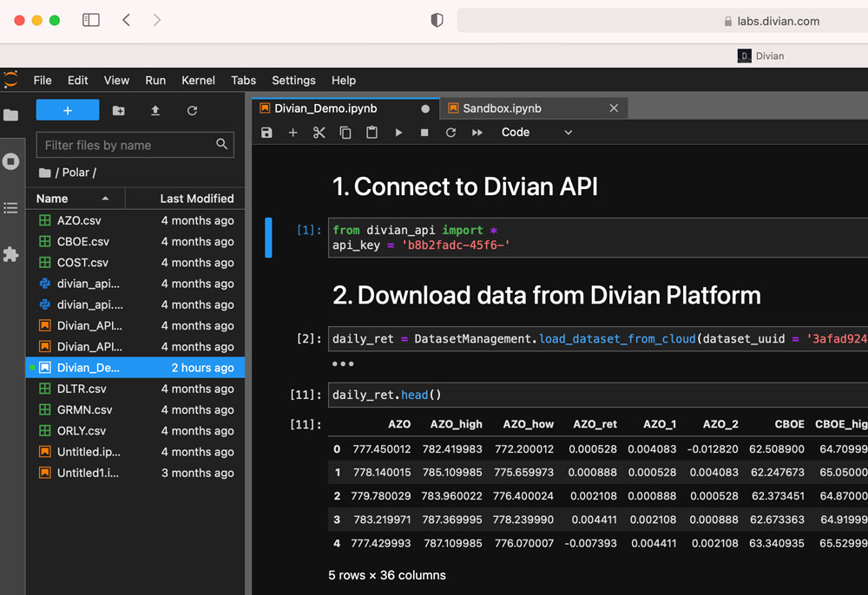
Task: Open the extension manager puzzle icon
Action: click(x=10, y=254)
